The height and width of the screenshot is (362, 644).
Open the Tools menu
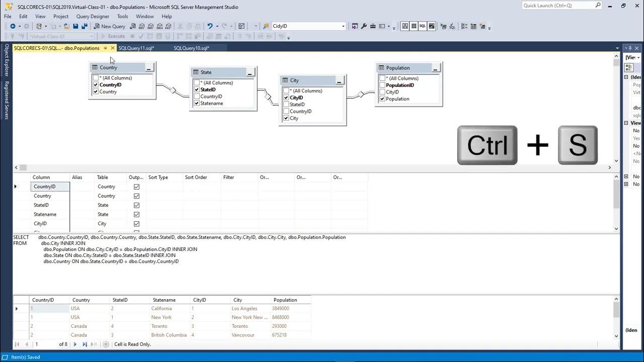122,17
